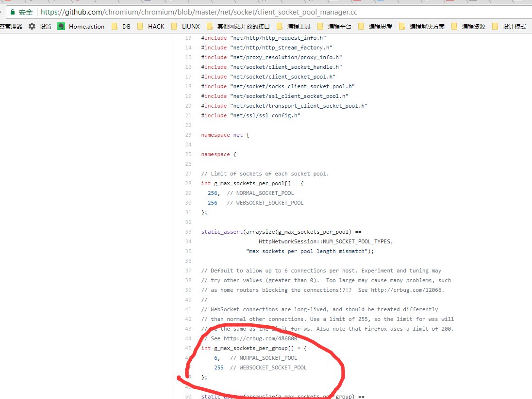532x399 pixels.
Task: Click the 设计模式 folder icon
Action: 495,26
